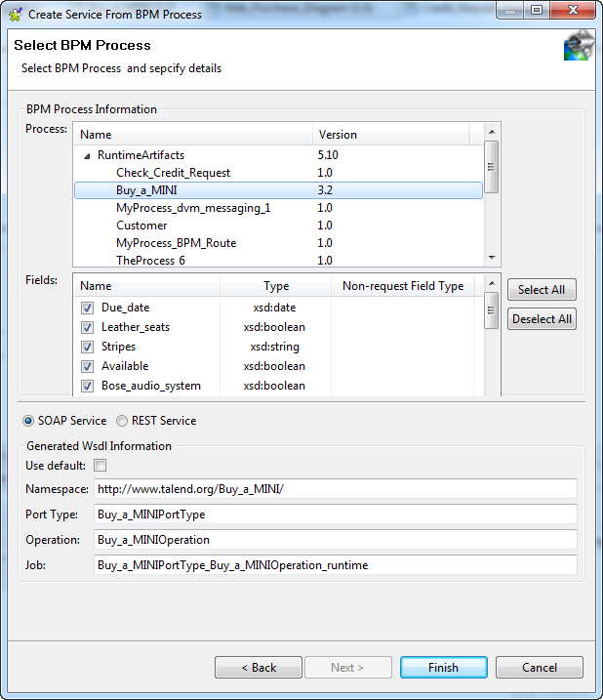Click the BPM service banner icon
Screen dimensions: 603x700
579,46
